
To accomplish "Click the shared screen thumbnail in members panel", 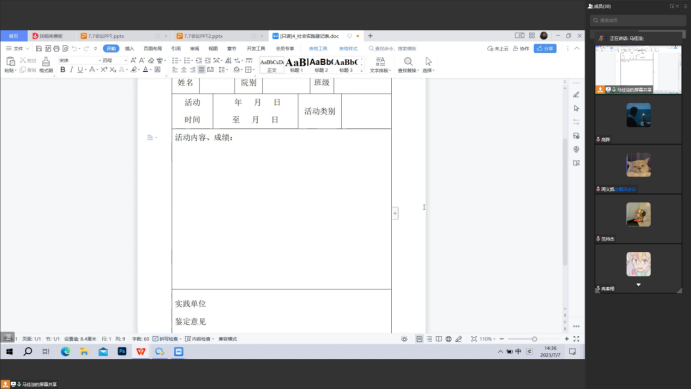I will coord(638,69).
